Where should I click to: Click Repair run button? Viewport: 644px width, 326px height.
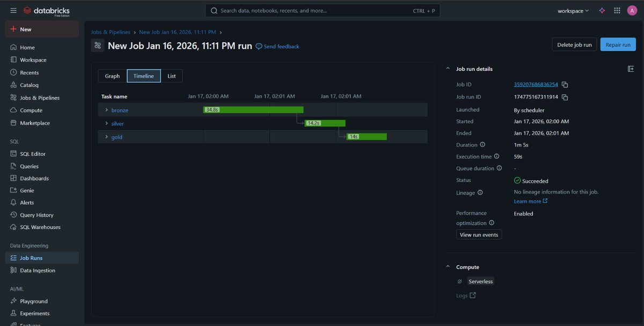[618, 45]
